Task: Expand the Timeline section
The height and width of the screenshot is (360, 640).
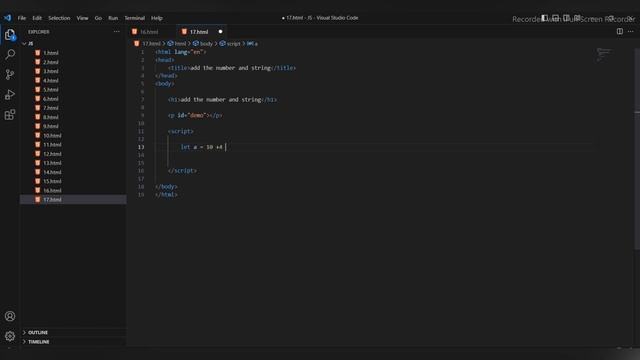Action: click(38, 342)
